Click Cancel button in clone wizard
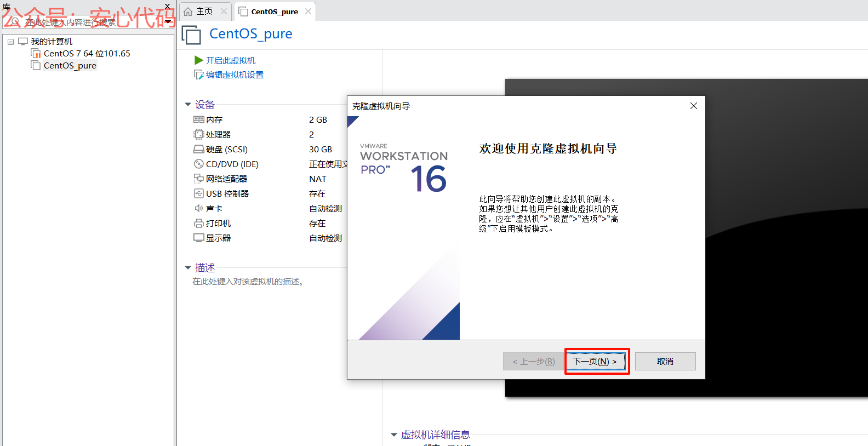This screenshot has width=868, height=446. [665, 362]
